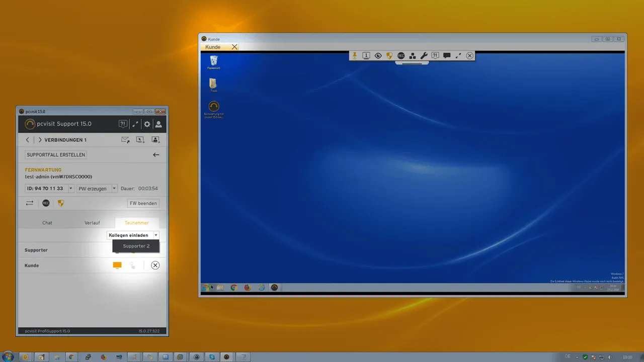Click the pcvisit icon in the remote taskbar
This screenshot has height=362, width=644.
[x=274, y=288]
